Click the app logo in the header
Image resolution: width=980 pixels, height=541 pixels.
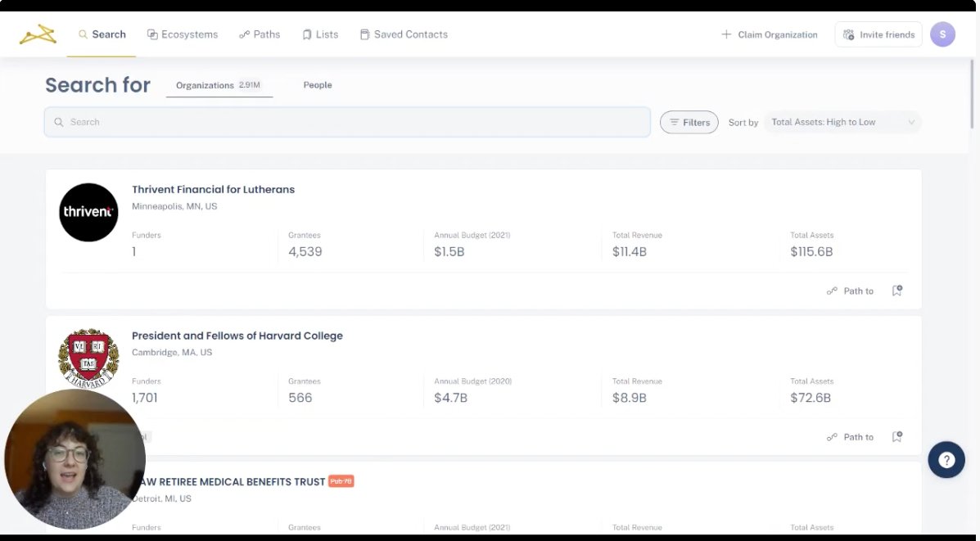pos(38,34)
